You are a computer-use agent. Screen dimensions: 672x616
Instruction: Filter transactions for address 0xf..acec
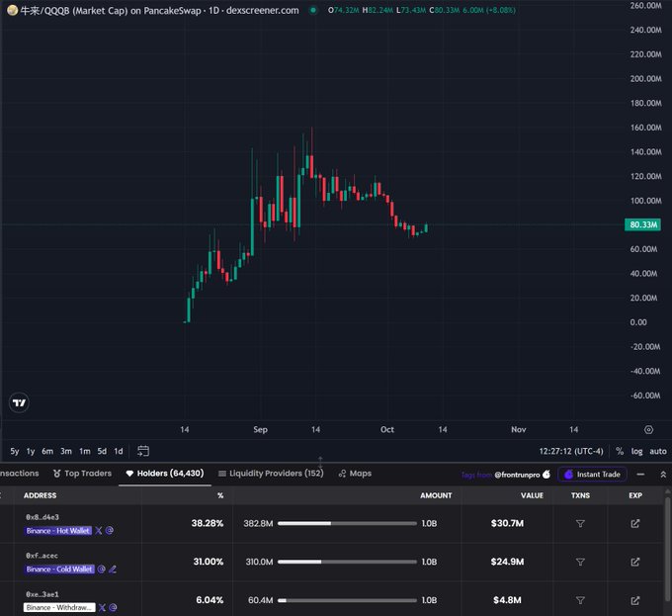(x=580, y=562)
